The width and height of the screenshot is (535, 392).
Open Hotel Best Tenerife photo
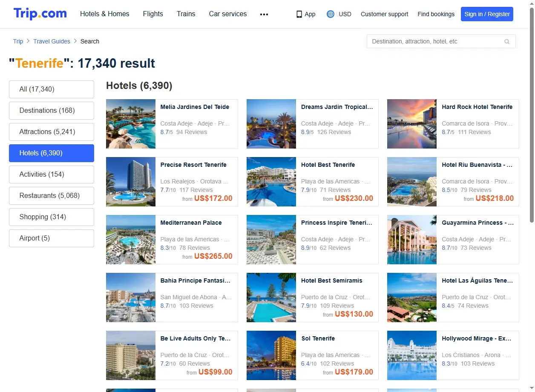pyautogui.click(x=271, y=182)
